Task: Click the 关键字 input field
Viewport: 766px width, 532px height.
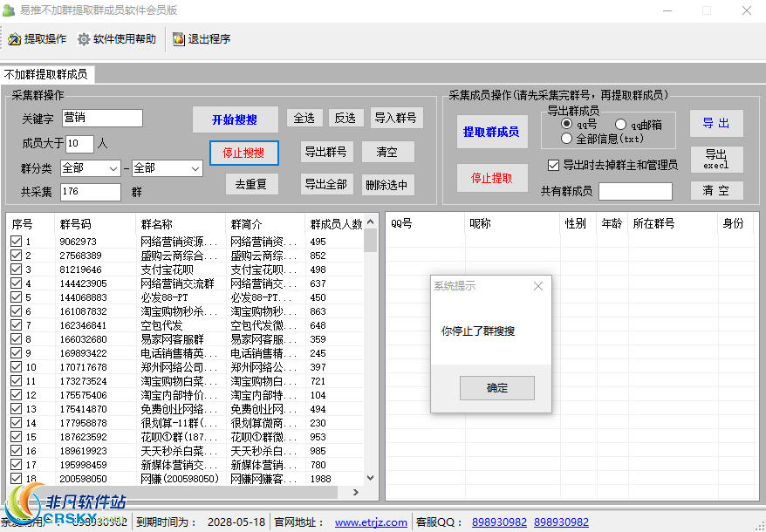Action: 103,118
